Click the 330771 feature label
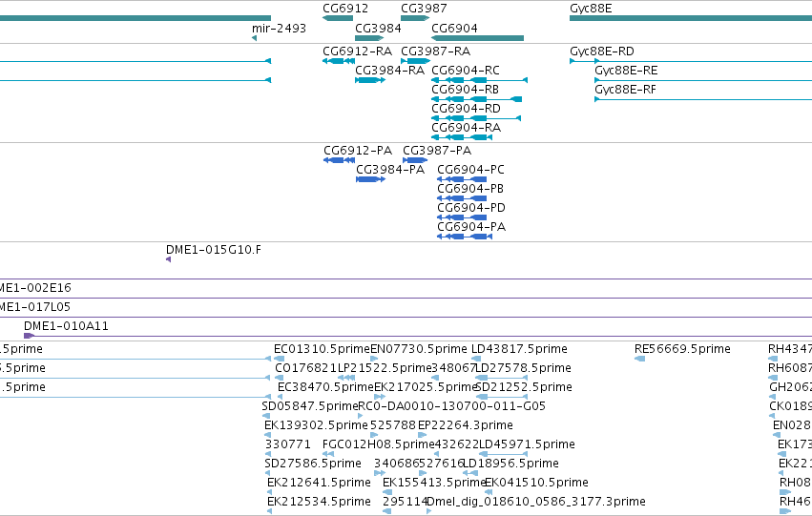The width and height of the screenshot is (812, 516). [x=288, y=444]
